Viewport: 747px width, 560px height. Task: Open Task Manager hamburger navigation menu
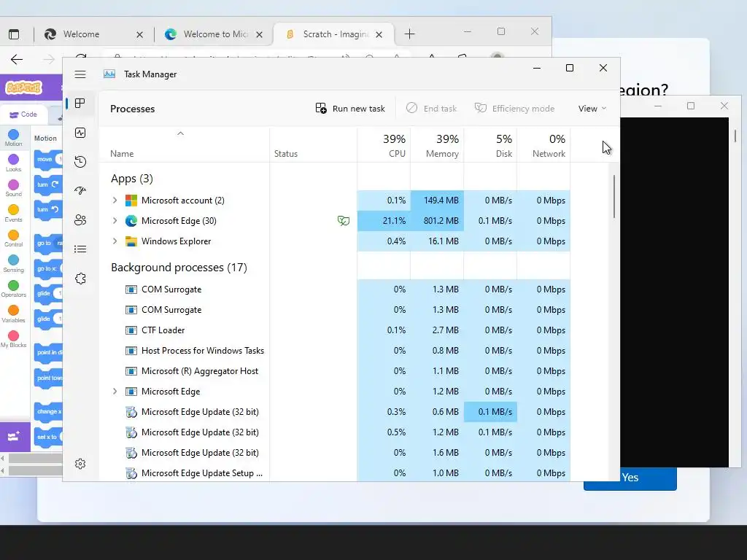tap(80, 74)
